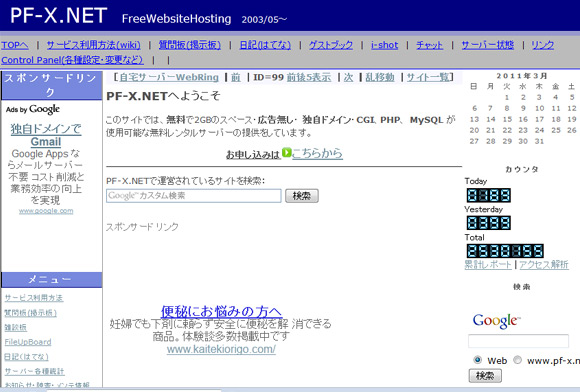Click the PF-X.NET header title
The width and height of the screenshot is (580, 392).
coord(58,16)
